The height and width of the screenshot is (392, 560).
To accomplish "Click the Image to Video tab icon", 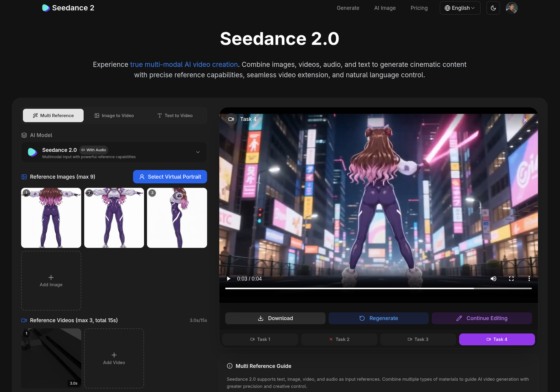I will pos(97,115).
